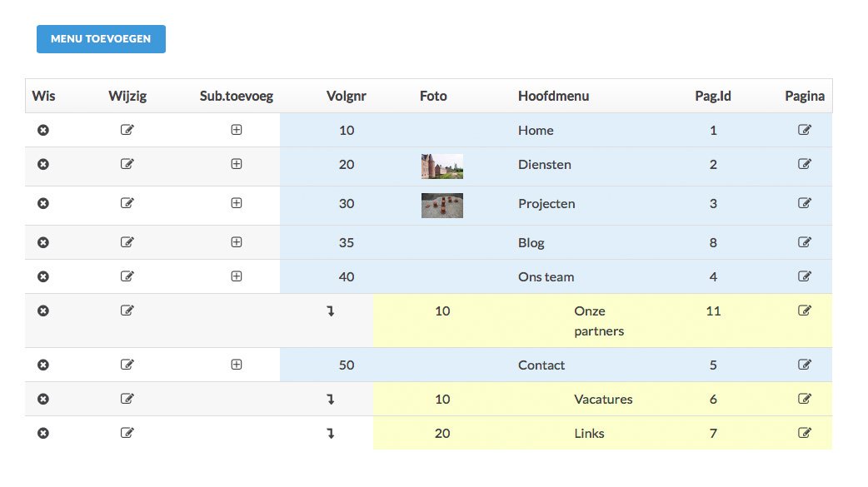868x487 pixels.
Task: Edit the Onze partners submenu entry
Action: (127, 311)
